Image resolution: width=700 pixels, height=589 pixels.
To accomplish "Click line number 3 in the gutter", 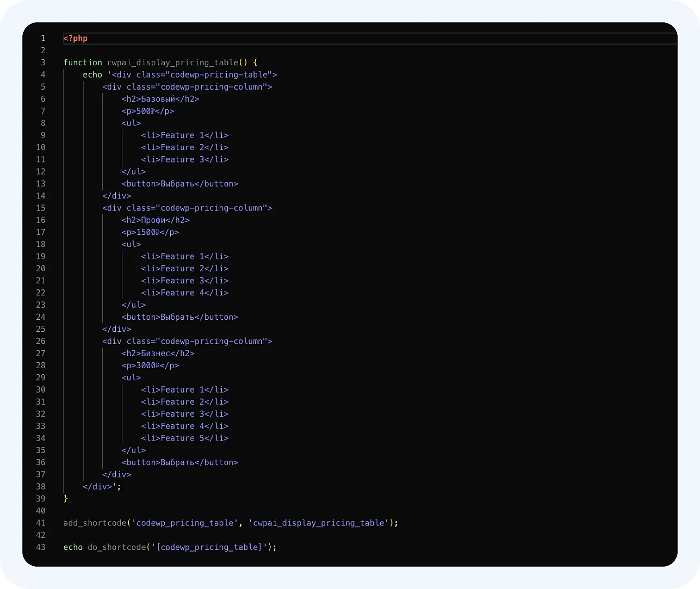I will tap(42, 63).
